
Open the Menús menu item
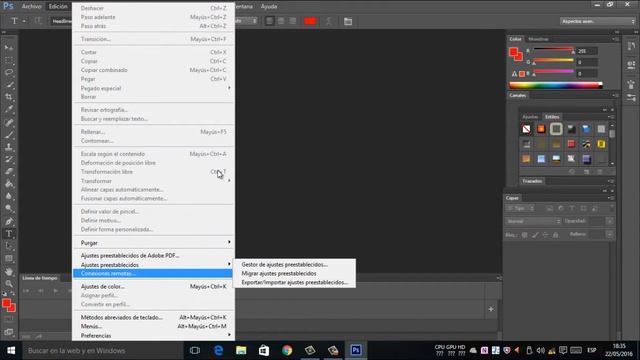click(153, 326)
